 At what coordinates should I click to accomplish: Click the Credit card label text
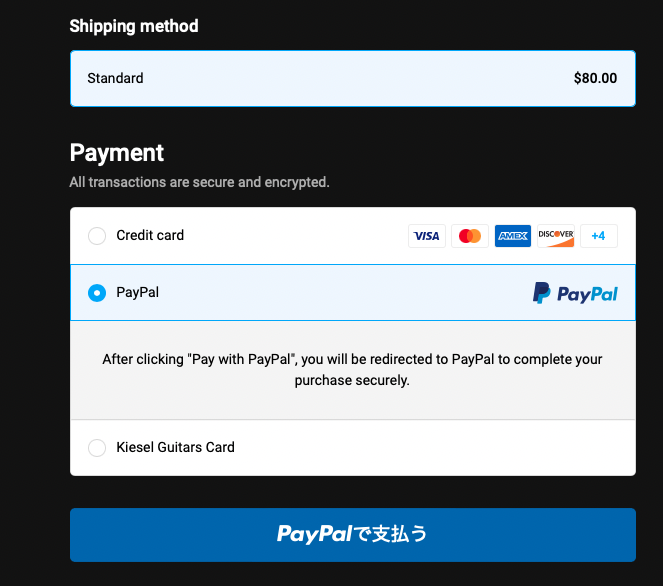tap(150, 235)
